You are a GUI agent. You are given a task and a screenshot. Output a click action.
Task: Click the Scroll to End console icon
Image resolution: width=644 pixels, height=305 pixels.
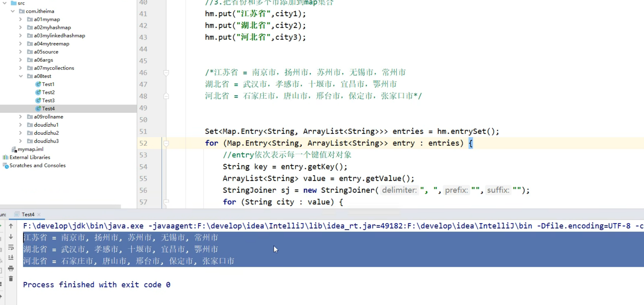[x=11, y=257]
